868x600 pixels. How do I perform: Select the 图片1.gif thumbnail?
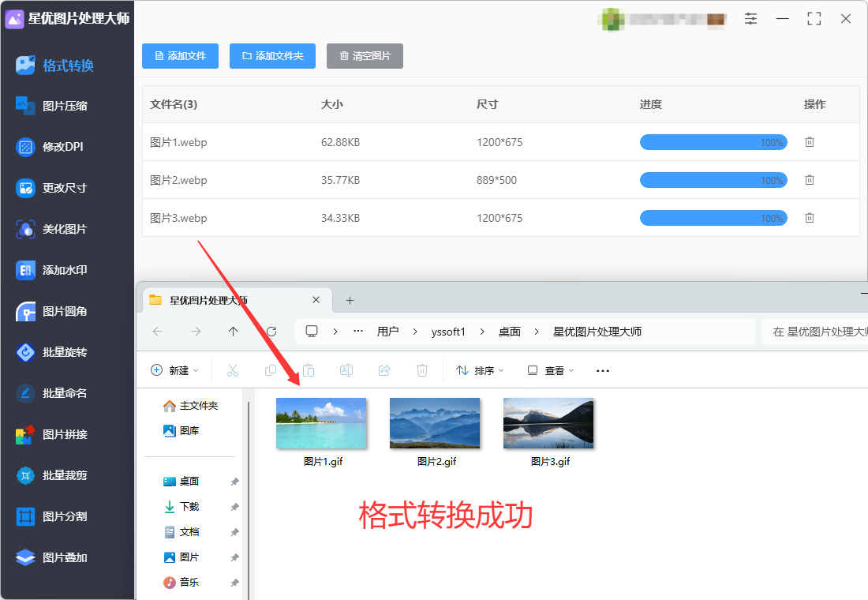(322, 423)
